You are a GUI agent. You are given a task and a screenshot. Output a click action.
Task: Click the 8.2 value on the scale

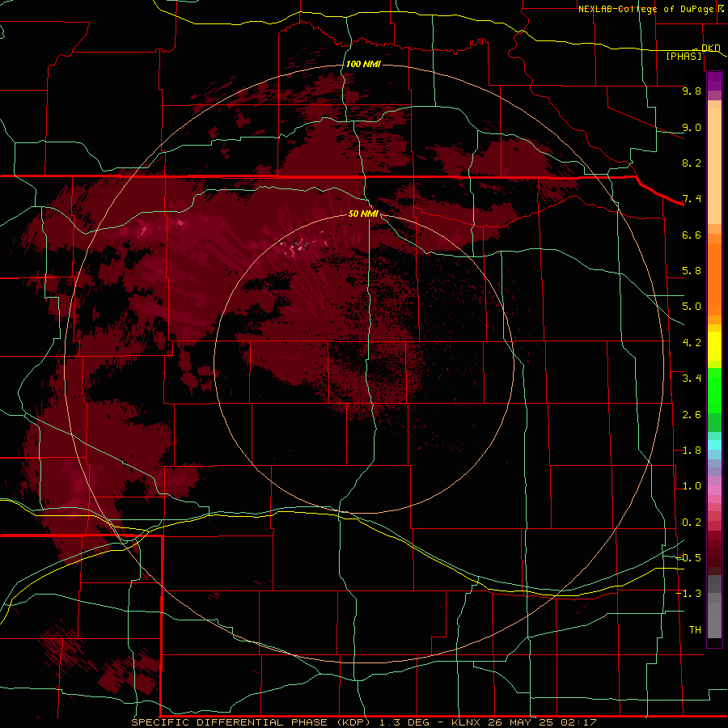[692, 163]
